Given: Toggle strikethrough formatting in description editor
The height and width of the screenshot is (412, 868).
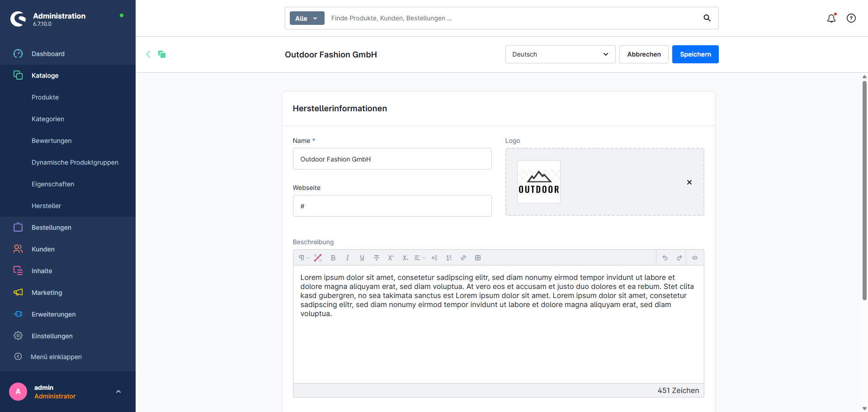Looking at the screenshot, I should (x=377, y=258).
